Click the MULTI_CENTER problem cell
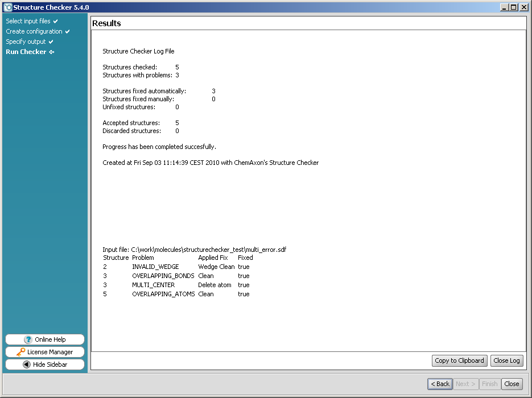Viewport: 532px width, 398px height. click(x=154, y=285)
